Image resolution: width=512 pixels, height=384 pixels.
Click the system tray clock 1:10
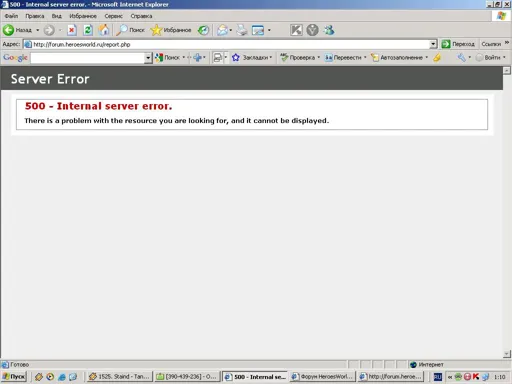[500, 377]
